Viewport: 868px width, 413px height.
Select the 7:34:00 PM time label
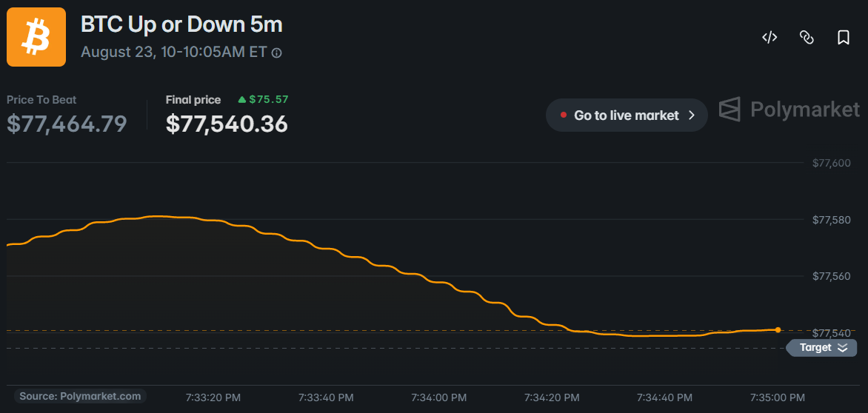click(x=439, y=397)
